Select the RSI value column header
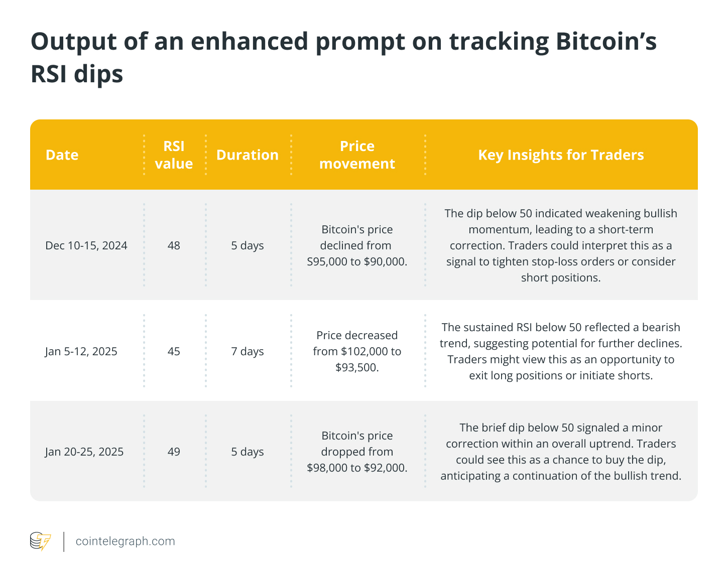The height and width of the screenshot is (582, 728). pos(174,155)
